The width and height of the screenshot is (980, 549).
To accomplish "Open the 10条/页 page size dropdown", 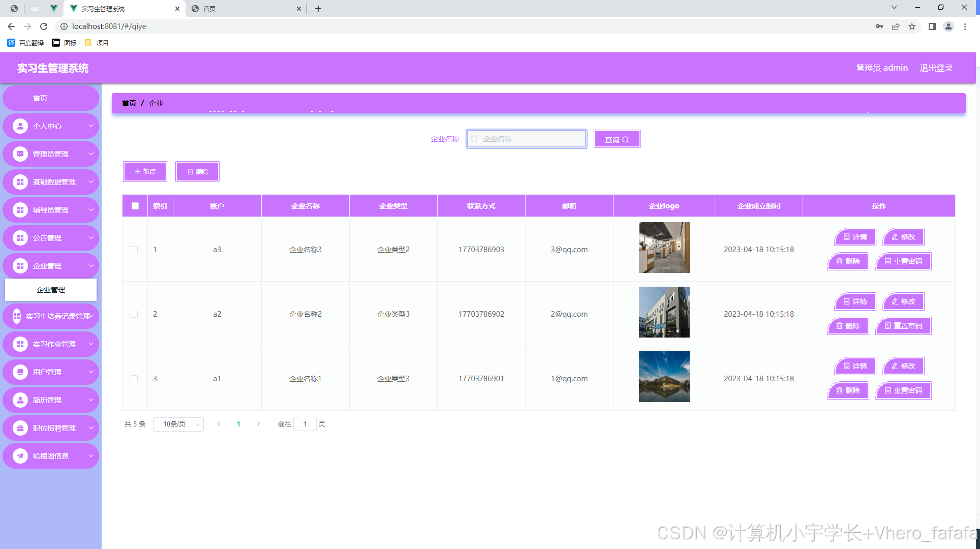I will [178, 424].
